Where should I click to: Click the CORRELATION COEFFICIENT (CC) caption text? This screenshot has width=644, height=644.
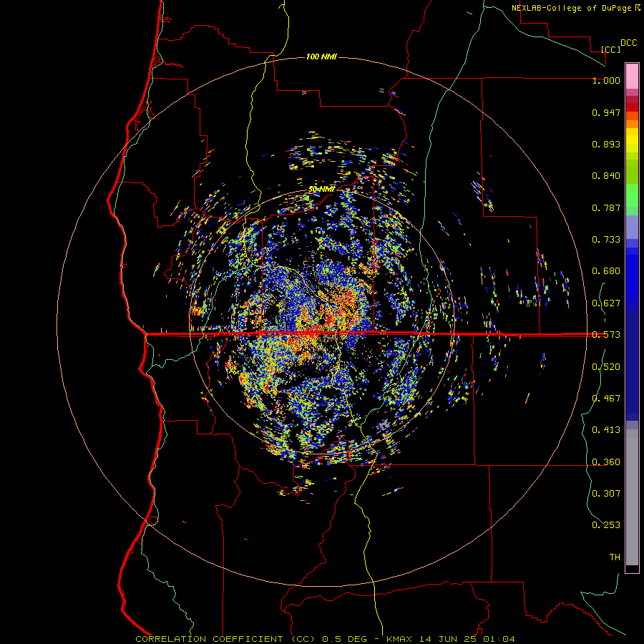pos(225,639)
